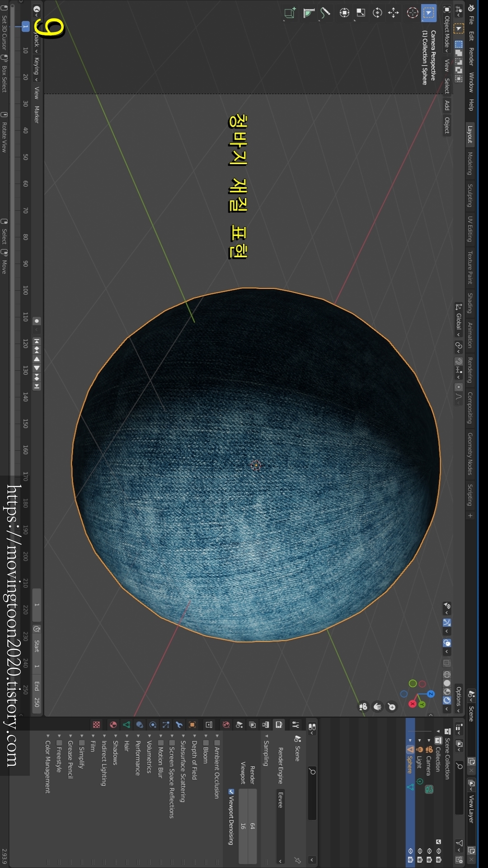
Task: Enable the Simplify checkbox
Action: click(81, 743)
